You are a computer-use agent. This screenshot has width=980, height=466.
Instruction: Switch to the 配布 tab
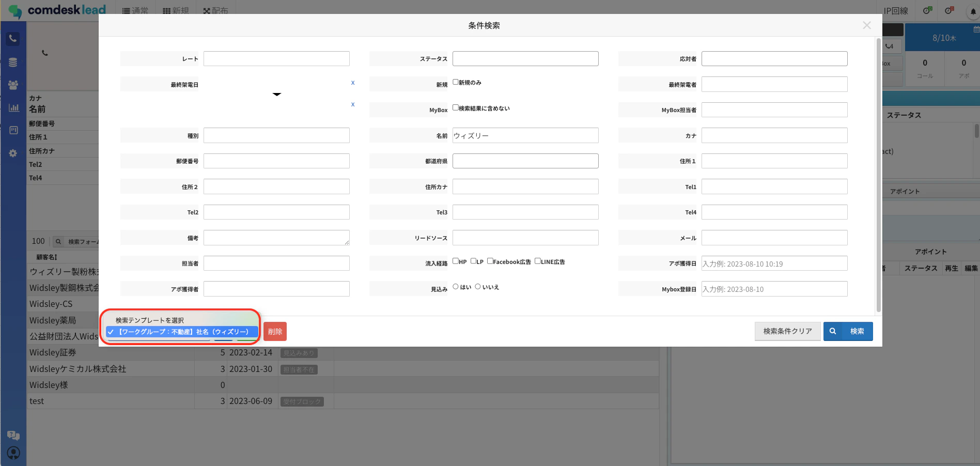coord(216,11)
